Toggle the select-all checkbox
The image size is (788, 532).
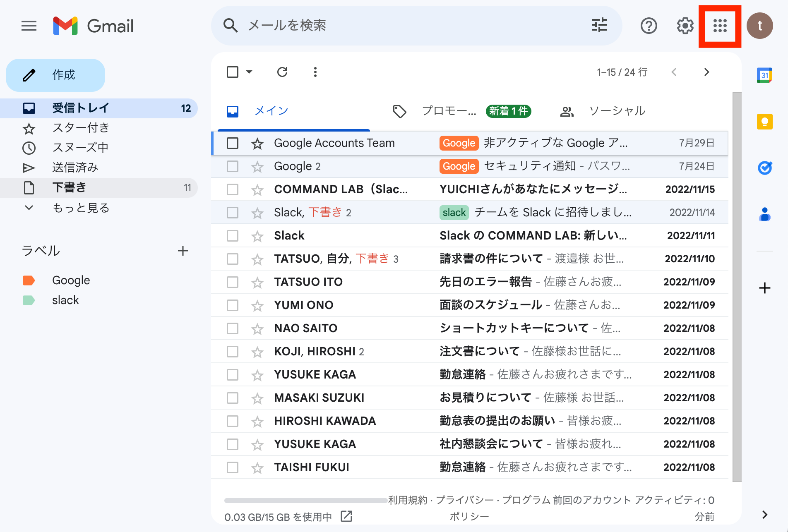[x=233, y=72]
